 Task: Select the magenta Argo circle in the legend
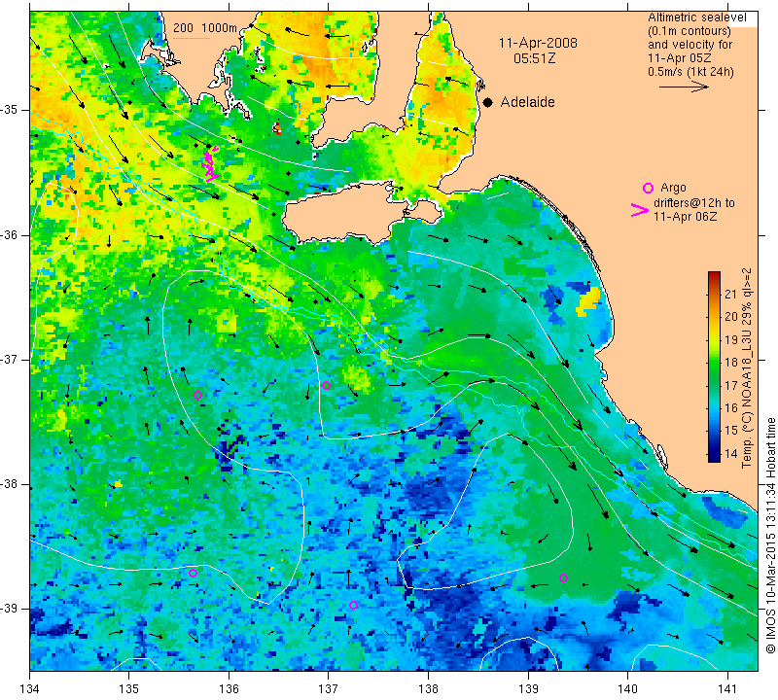648,188
